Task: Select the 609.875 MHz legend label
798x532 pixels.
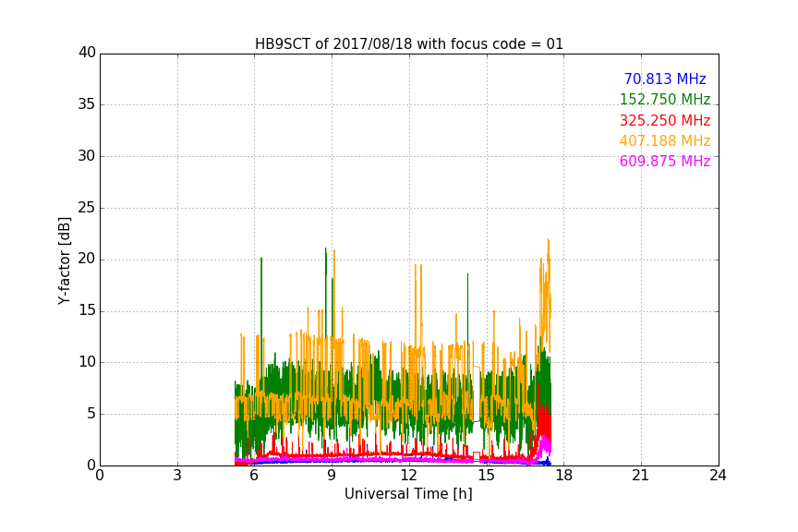Action: click(x=665, y=161)
